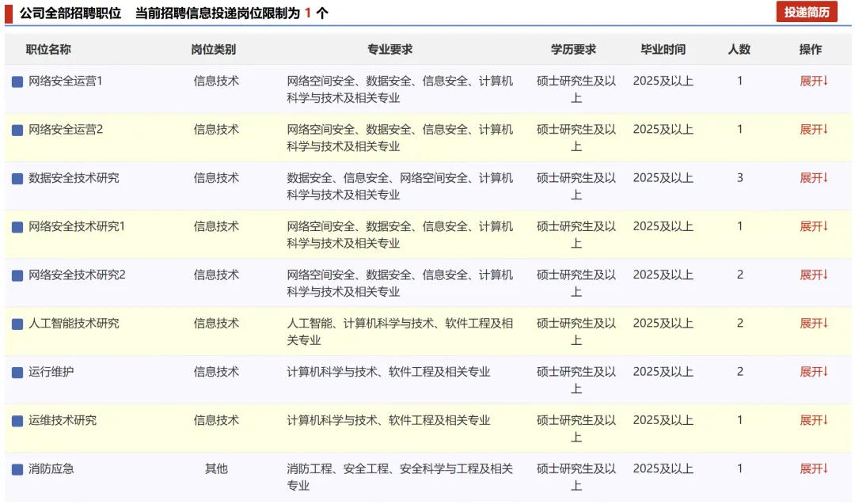Open 展开 for 人工智能技术研究

point(814,323)
